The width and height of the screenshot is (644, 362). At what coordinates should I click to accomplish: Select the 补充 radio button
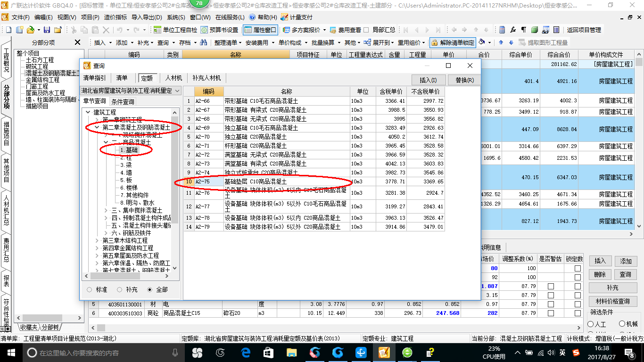click(x=120, y=289)
